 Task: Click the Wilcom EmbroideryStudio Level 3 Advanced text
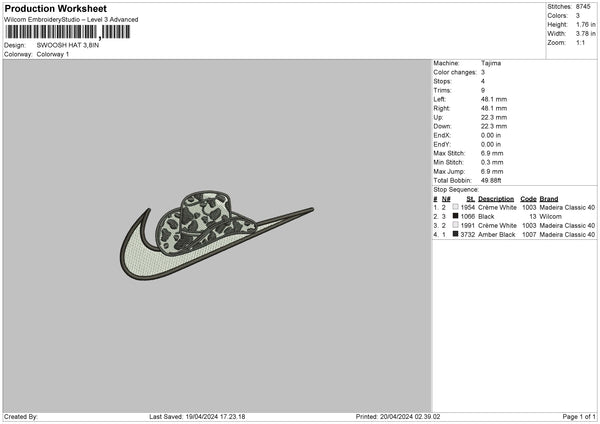tap(71, 20)
